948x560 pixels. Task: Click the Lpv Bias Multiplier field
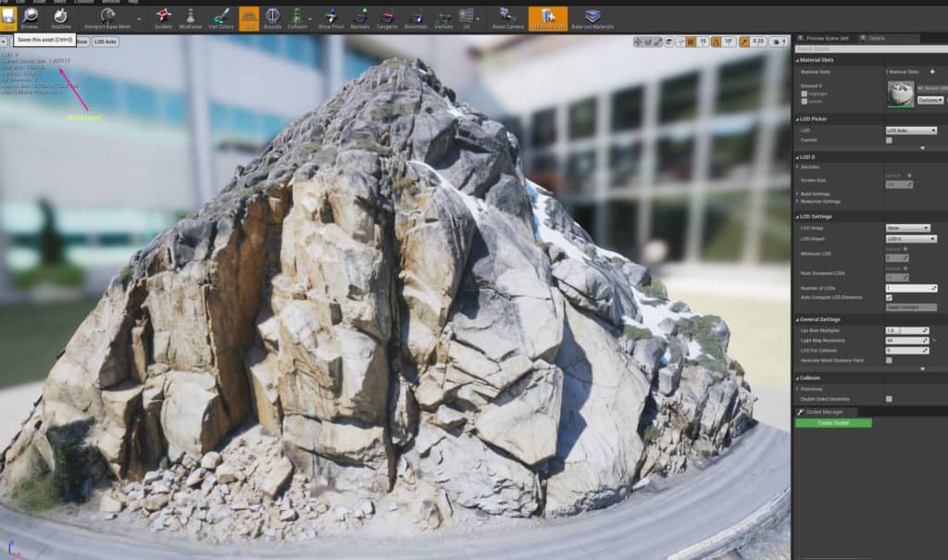pos(907,330)
